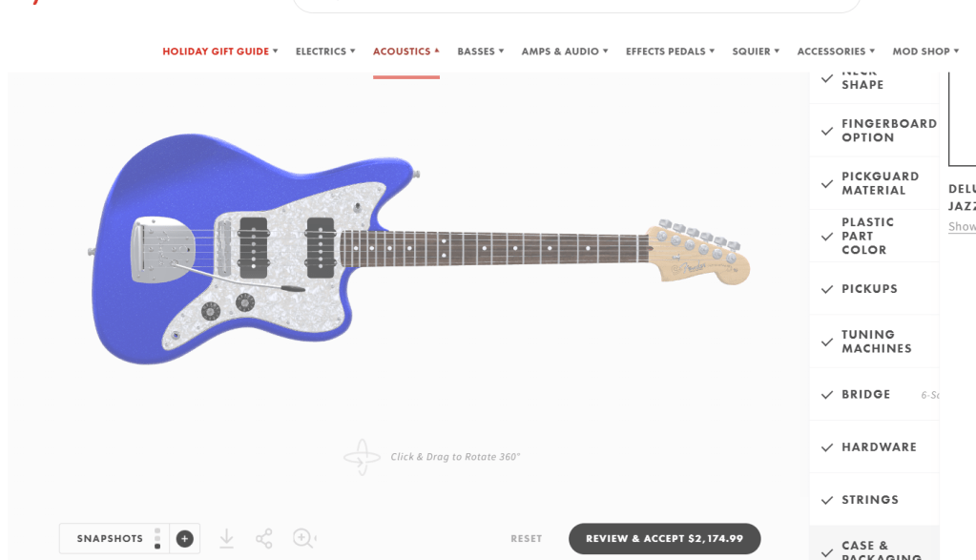Open the Basses dropdown menu
976x560 pixels.
481,51
